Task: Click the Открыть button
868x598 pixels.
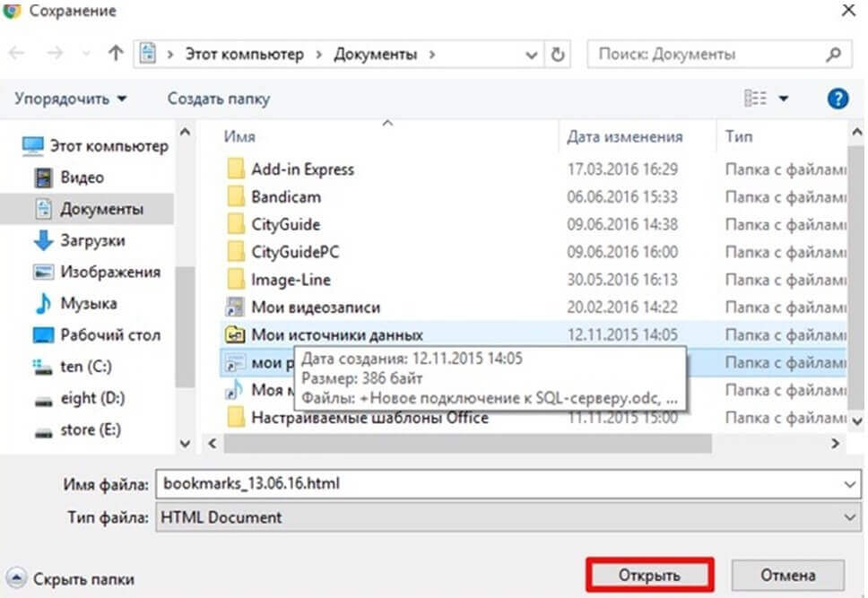Action: point(649,575)
